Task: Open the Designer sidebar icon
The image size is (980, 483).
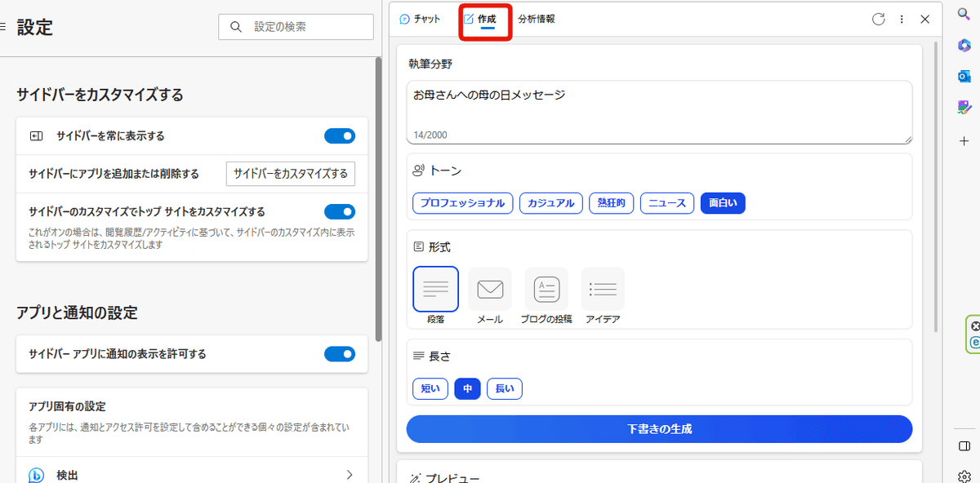Action: (x=964, y=107)
